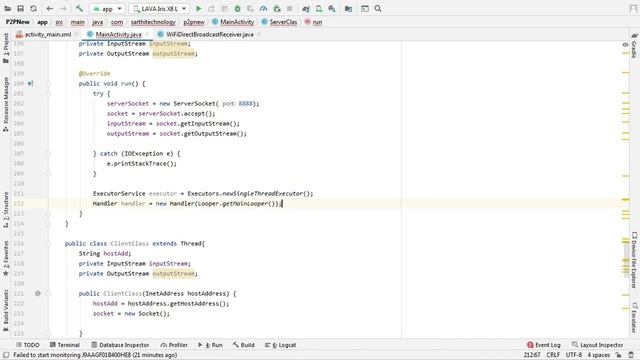Click line/column position 212:67
Image resolution: width=640 pixels, height=360 pixels.
coord(532,355)
